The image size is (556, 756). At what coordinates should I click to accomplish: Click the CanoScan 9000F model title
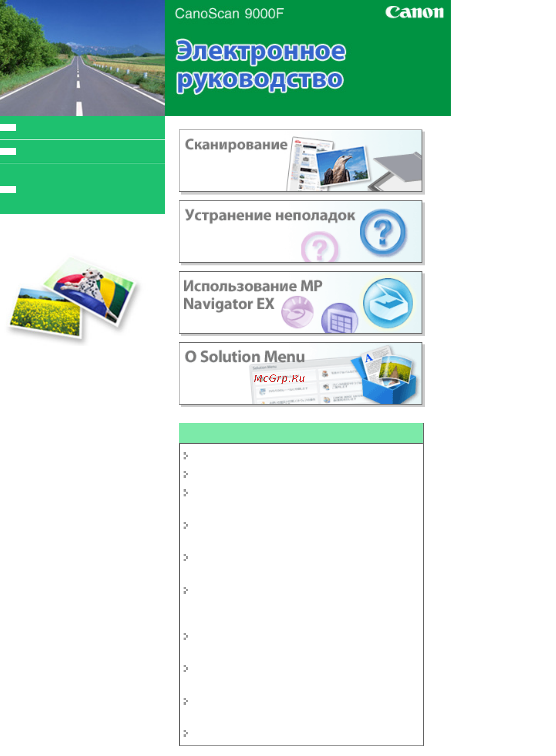(229, 14)
